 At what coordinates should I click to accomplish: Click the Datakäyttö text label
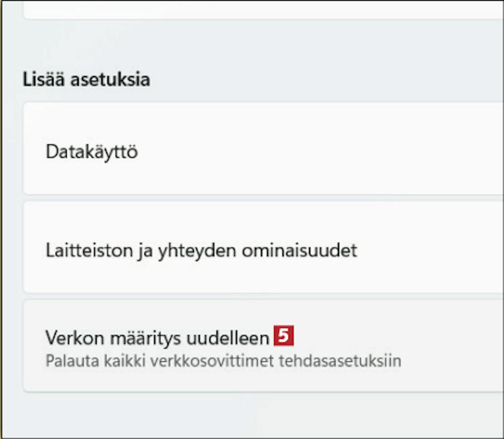(92, 151)
